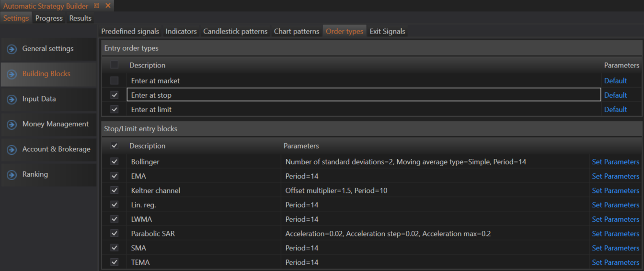The height and width of the screenshot is (271, 644).
Task: Click the Building Blocks arrow icon
Action: [12, 75]
